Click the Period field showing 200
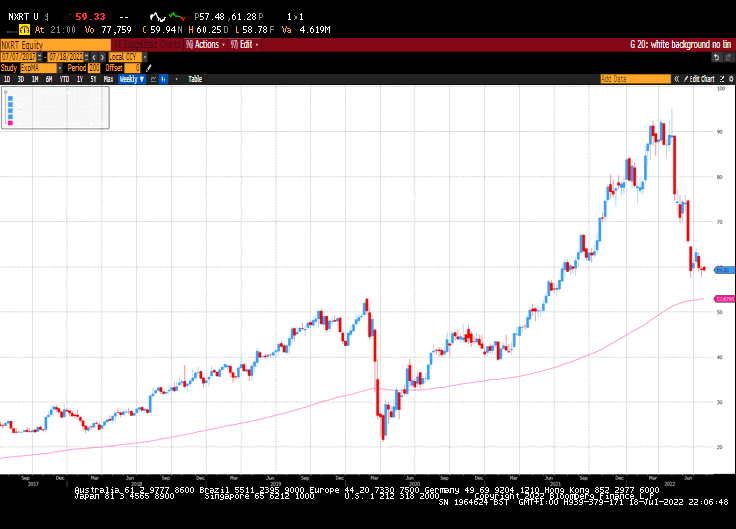The height and width of the screenshot is (529, 736). pyautogui.click(x=94, y=68)
